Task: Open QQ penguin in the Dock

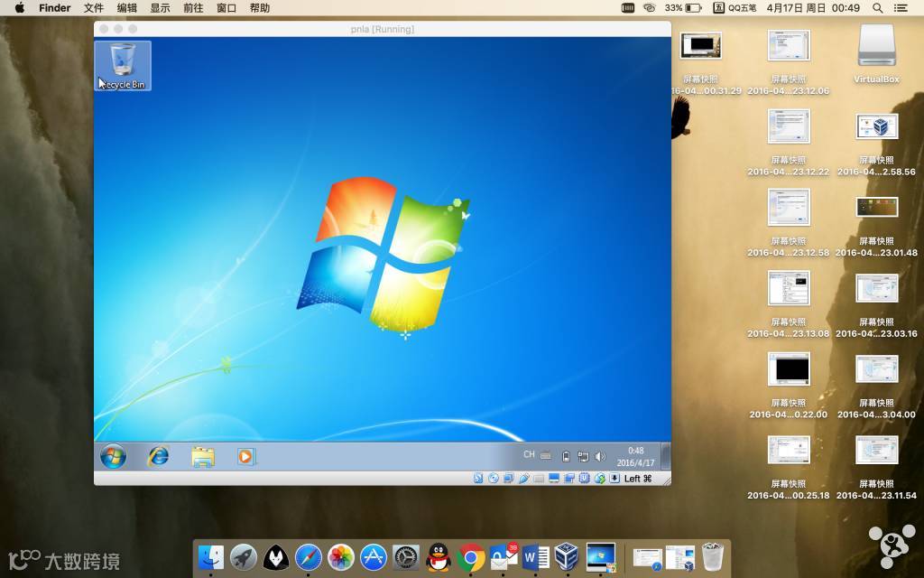Action: click(x=438, y=556)
